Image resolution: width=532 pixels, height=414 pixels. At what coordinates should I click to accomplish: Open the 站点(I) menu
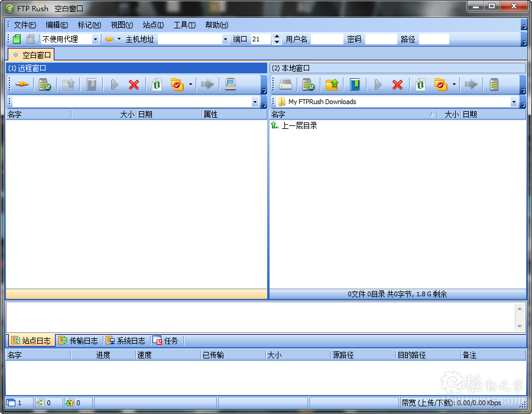pyautogui.click(x=153, y=25)
